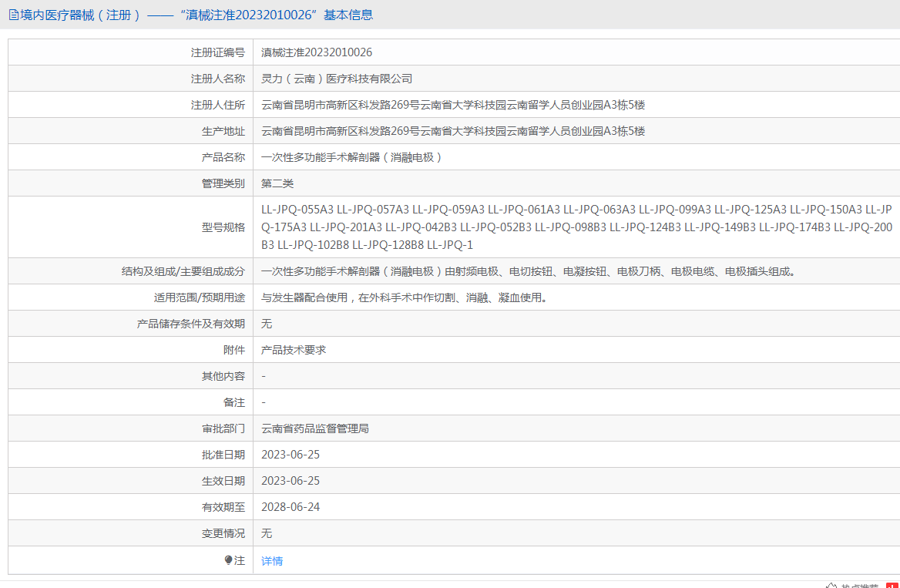Click the 其他内容 label
The height and width of the screenshot is (588, 900).
(x=223, y=376)
